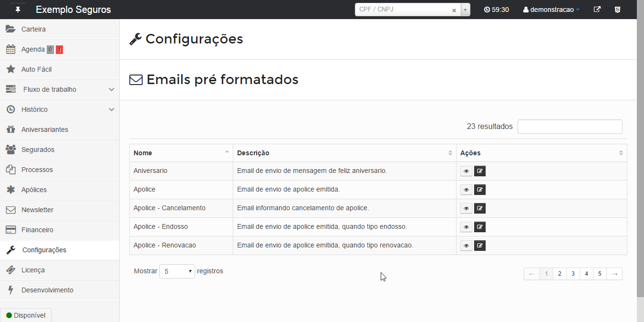Open Financeiro in the sidebar
This screenshot has height=322, width=644.
click(60, 230)
